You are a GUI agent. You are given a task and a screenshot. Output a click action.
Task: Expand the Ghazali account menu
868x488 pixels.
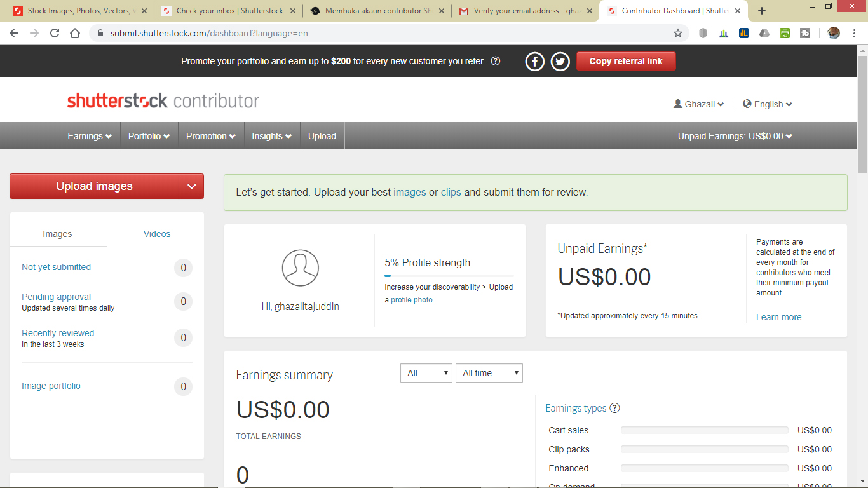tap(698, 104)
